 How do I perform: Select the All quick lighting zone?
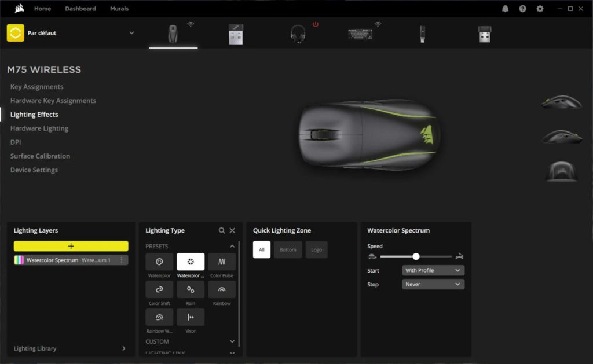(262, 249)
